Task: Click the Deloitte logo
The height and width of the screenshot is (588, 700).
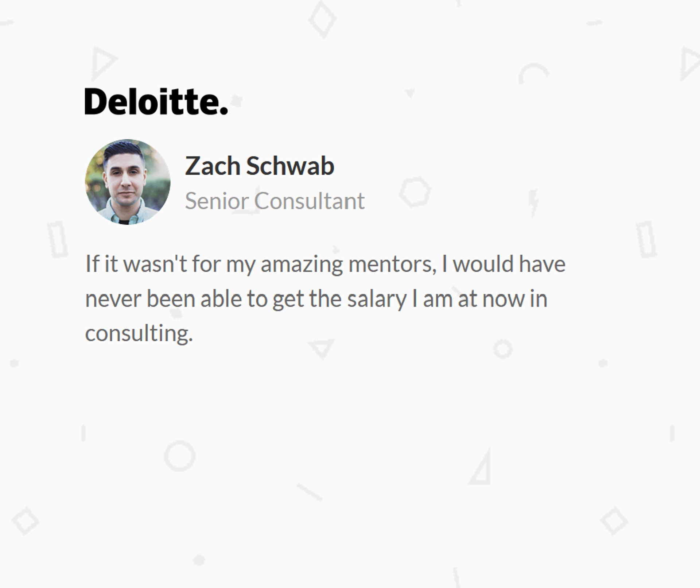Action: coord(156,101)
